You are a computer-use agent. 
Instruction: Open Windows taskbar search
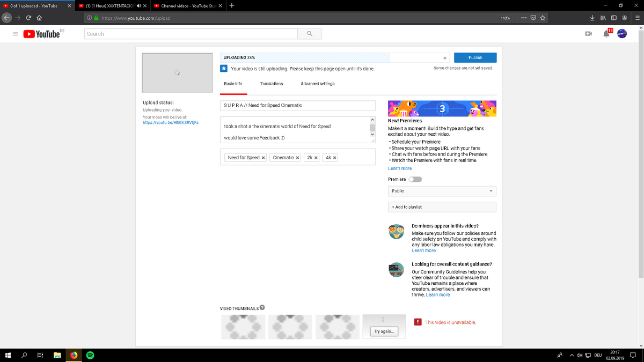tap(24, 355)
